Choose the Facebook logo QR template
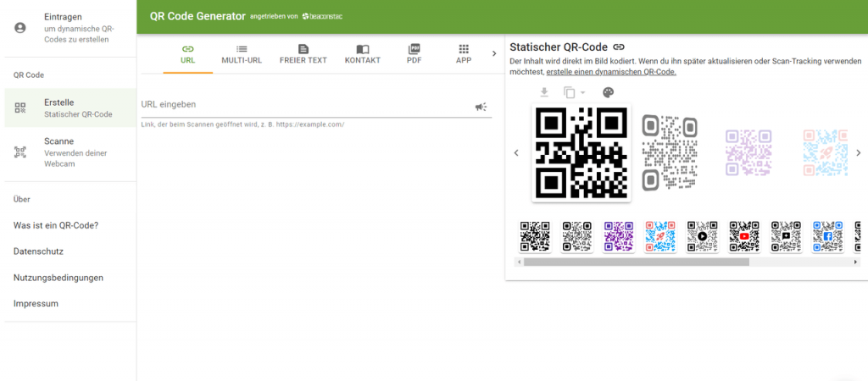Image resolution: width=868 pixels, height=381 pixels. point(828,237)
